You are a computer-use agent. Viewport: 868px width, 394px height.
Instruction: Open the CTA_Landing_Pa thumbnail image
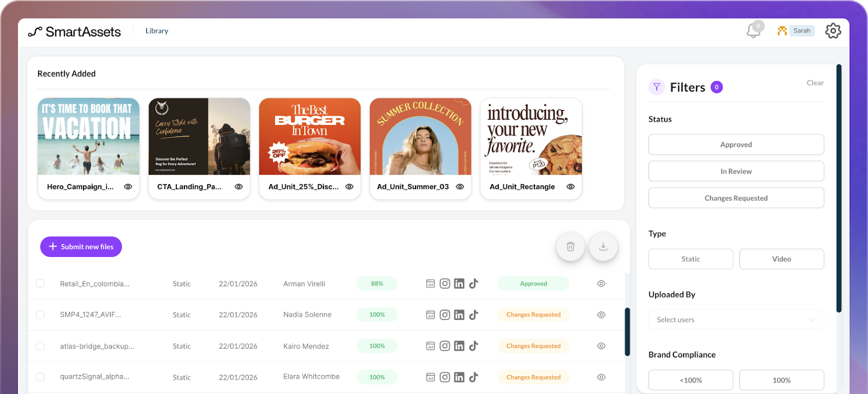[x=199, y=137]
